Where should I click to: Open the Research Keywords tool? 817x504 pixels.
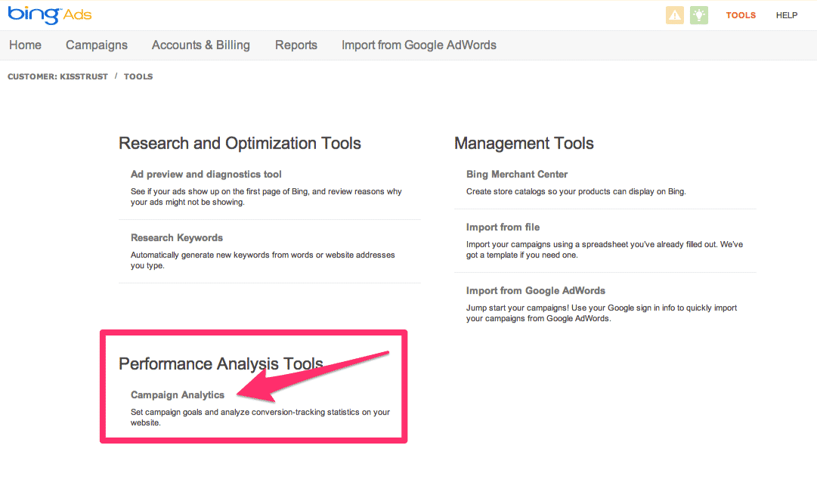[x=177, y=238]
